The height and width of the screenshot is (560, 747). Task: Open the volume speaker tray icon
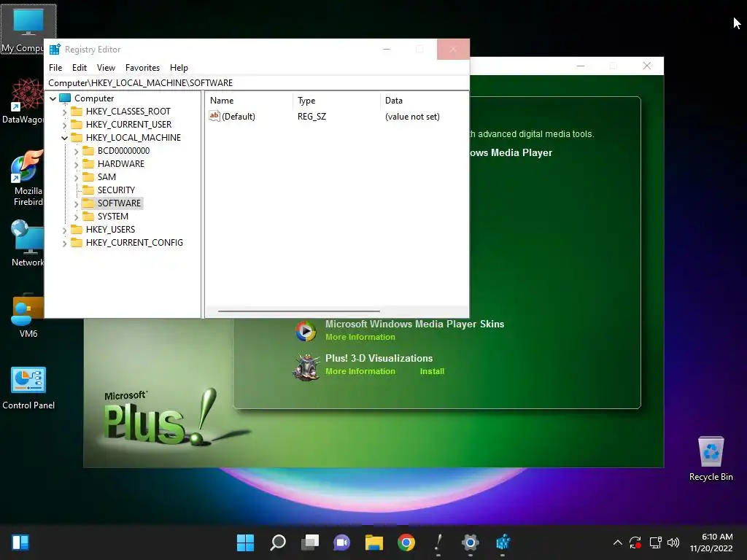[x=673, y=542]
